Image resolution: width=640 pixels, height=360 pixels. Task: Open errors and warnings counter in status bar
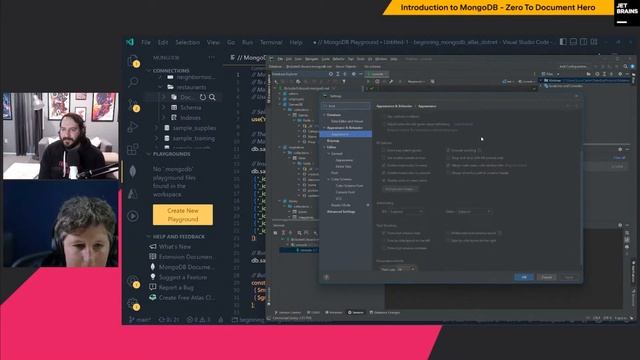click(198, 320)
